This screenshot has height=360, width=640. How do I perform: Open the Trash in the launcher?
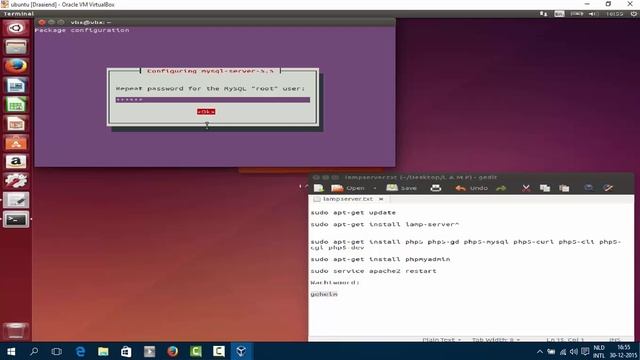[16, 331]
